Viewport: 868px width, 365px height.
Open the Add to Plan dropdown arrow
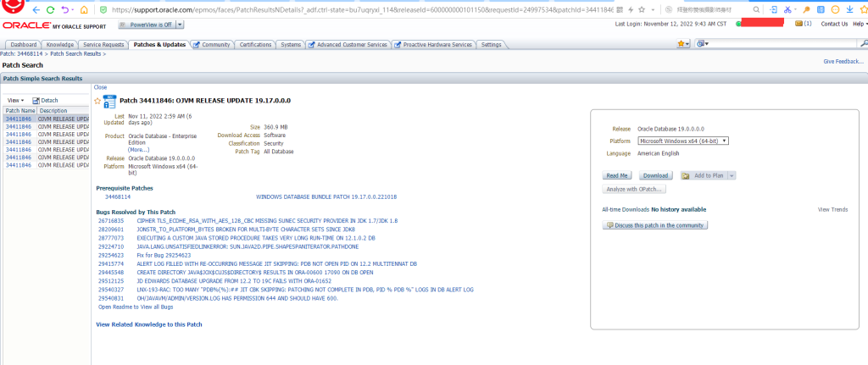732,175
